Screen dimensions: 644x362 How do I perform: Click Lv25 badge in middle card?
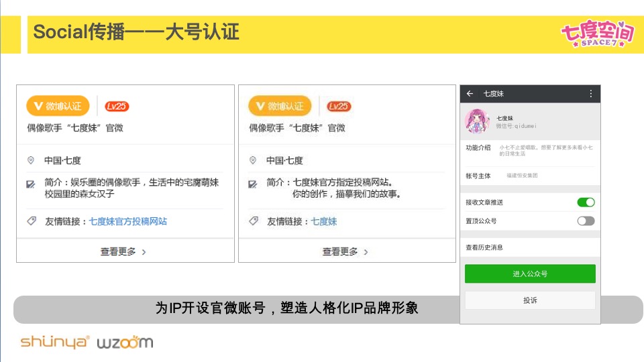point(339,107)
